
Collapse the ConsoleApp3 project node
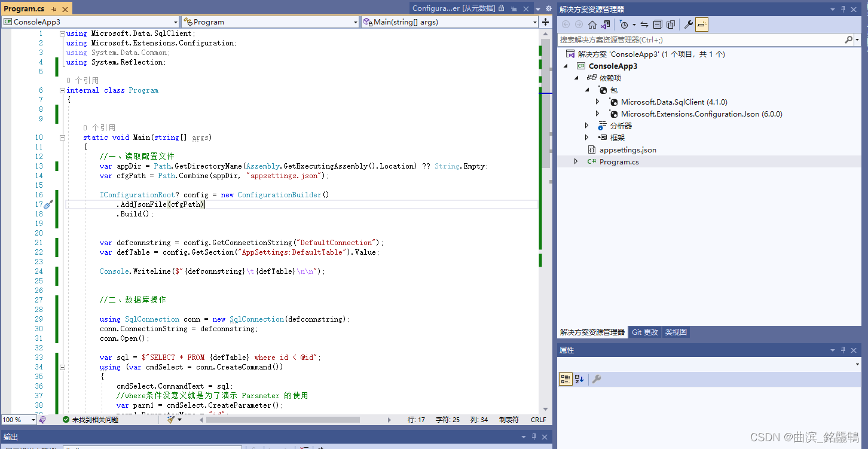point(566,66)
